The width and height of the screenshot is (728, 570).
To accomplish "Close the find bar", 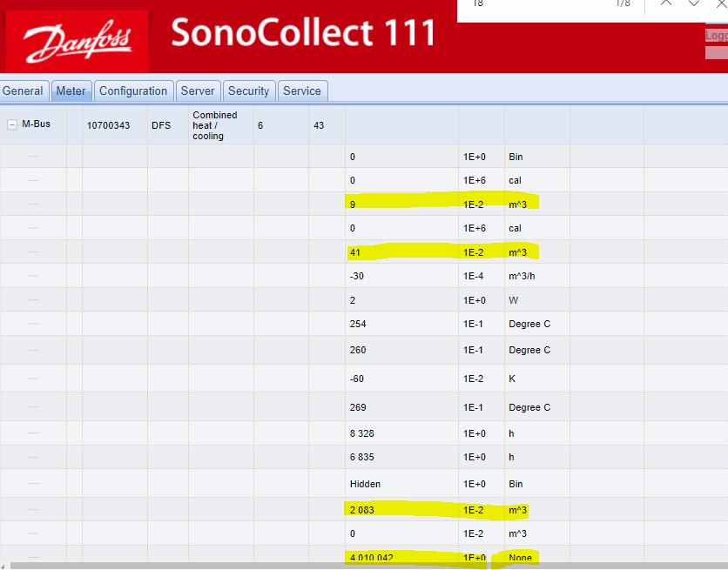I will pos(720,3).
